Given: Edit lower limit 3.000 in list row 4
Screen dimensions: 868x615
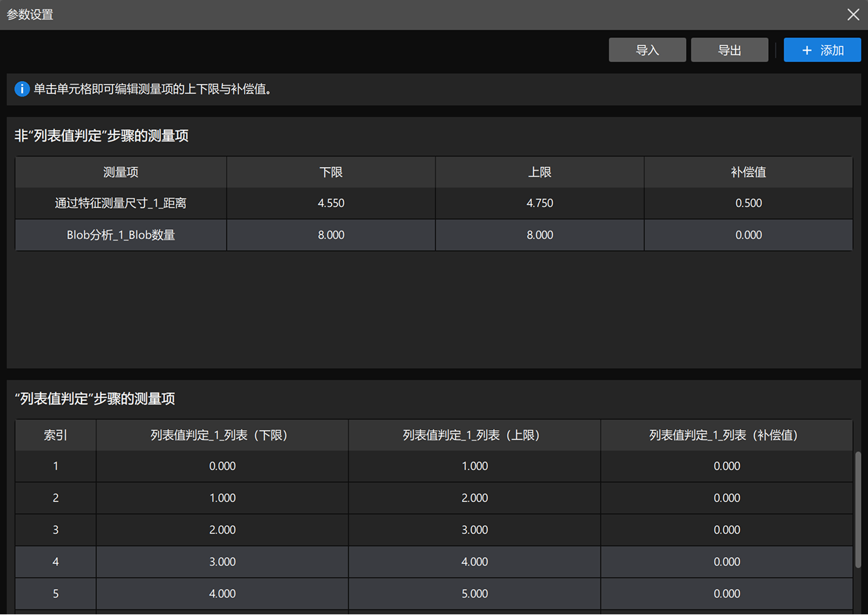Looking at the screenshot, I should [x=222, y=561].
